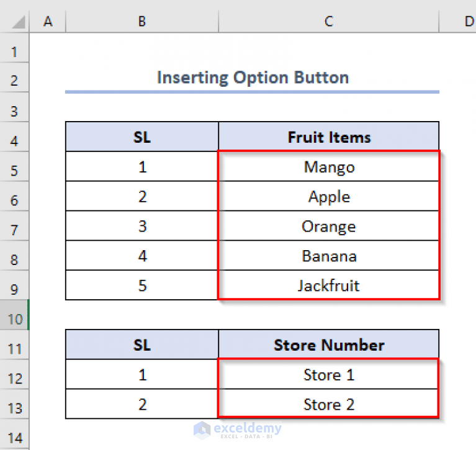
Task: Select row 8 header
Action: coord(14,256)
